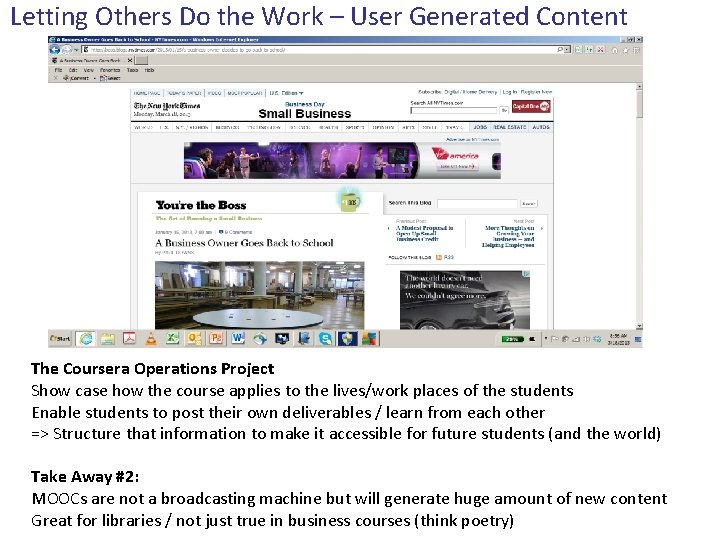Click The New York Times logo

(x=167, y=106)
